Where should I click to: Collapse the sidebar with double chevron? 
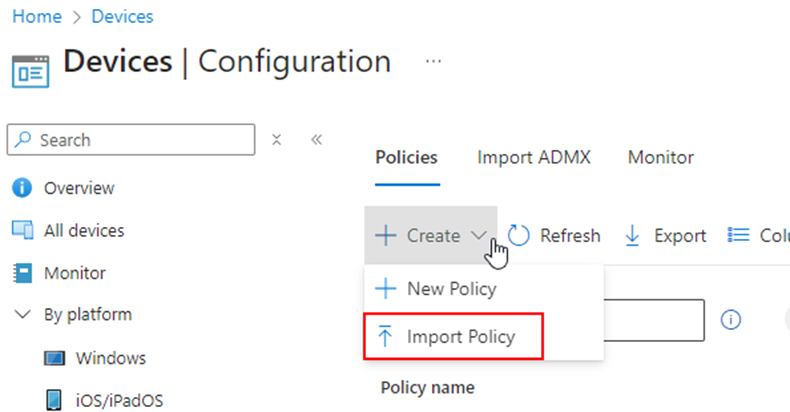tap(316, 140)
